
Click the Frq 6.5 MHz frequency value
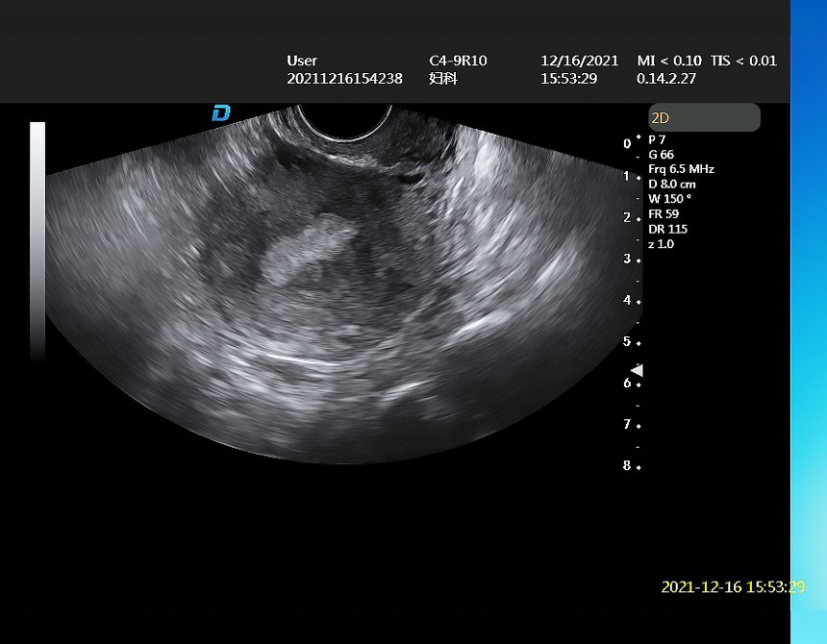coord(681,169)
